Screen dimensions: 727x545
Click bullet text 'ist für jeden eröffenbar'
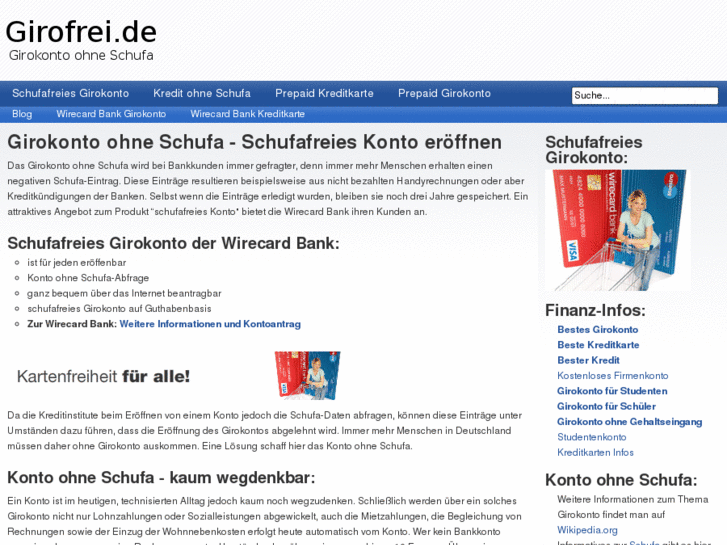(x=77, y=263)
